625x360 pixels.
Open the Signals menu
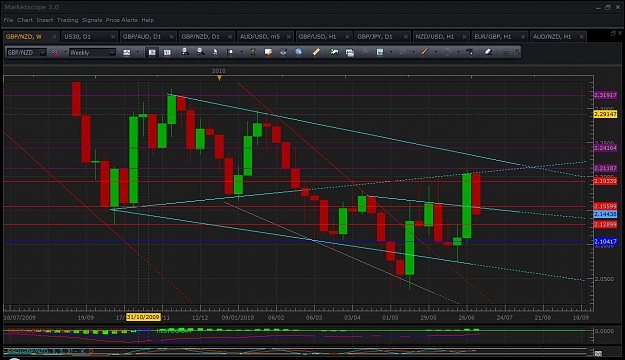pos(92,20)
